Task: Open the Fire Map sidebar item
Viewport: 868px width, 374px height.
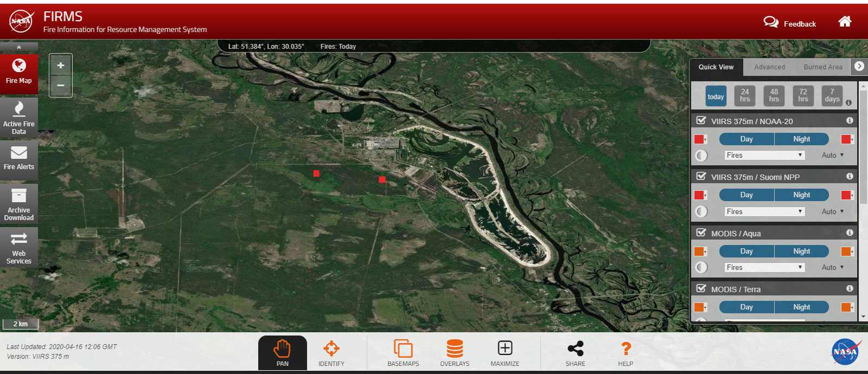Action: click(19, 74)
